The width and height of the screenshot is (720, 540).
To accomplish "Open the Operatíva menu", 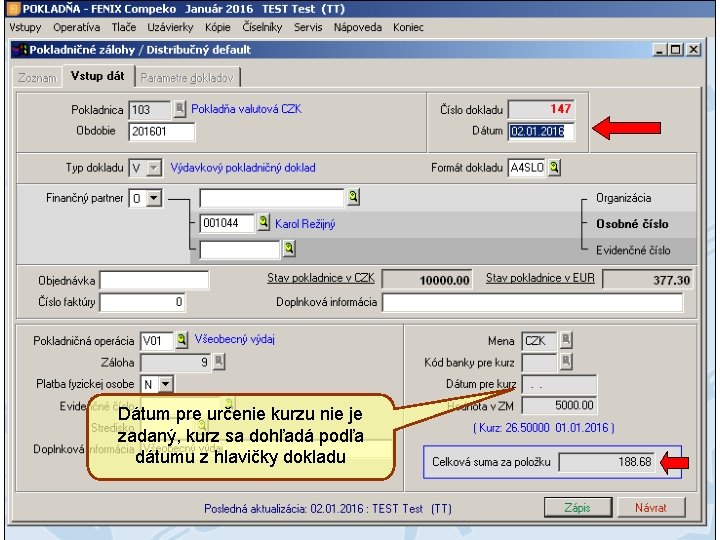I will pos(77,27).
